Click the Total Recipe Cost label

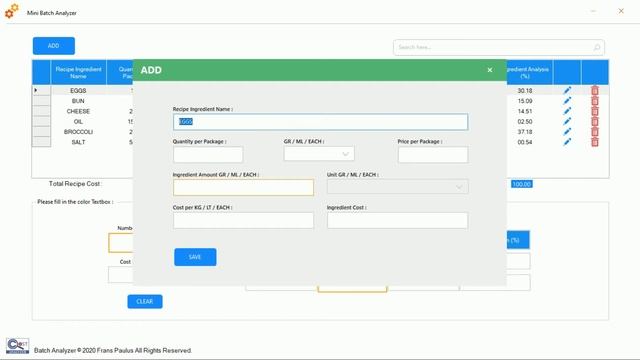point(75,184)
